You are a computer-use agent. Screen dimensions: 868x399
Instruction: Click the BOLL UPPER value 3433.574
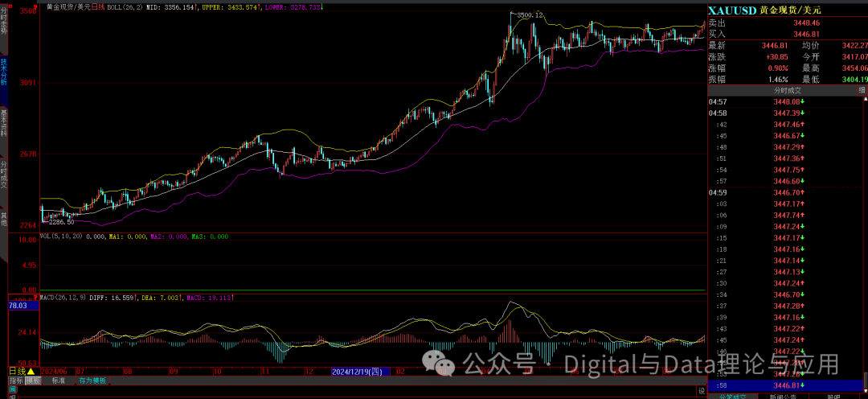pyautogui.click(x=243, y=6)
